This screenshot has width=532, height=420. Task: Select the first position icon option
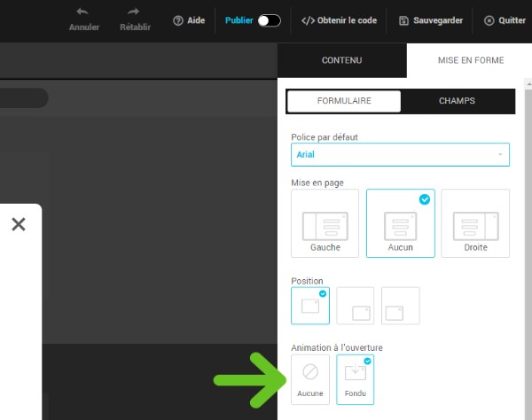310,306
